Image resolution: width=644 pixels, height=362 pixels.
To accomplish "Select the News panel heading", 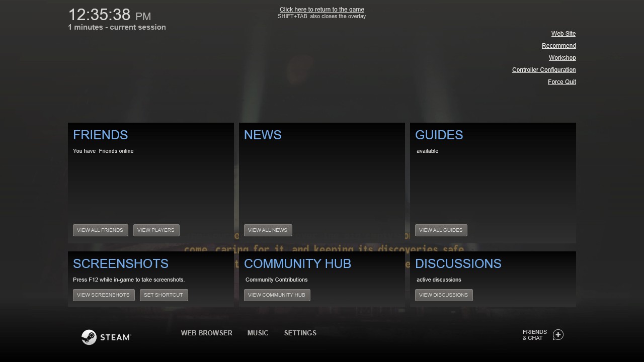I will [x=263, y=135].
